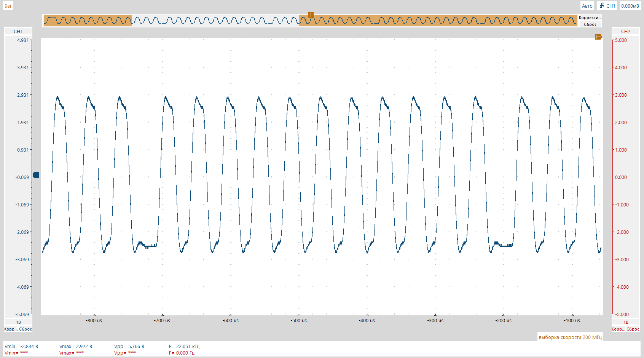Click Сброс under CH2 scale
Viewport: 644px width, 358px height.
(x=633, y=329)
